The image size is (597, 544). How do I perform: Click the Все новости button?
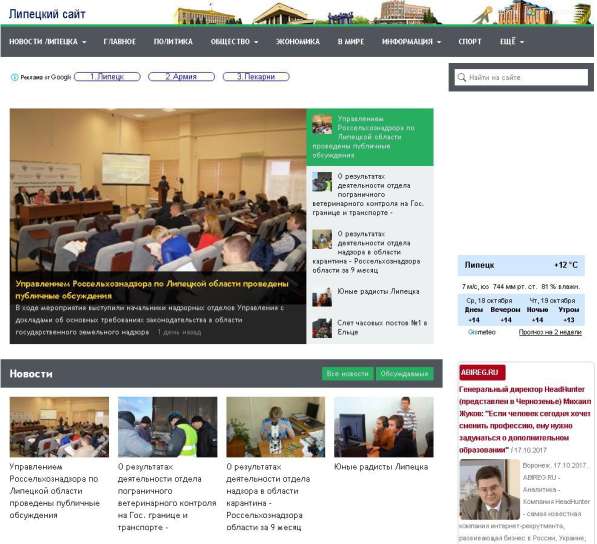[x=348, y=374]
